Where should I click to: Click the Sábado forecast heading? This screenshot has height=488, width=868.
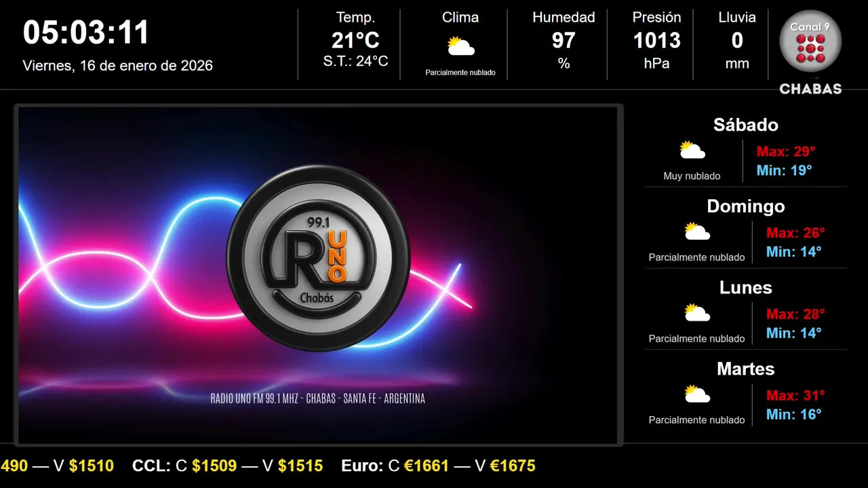point(746,125)
